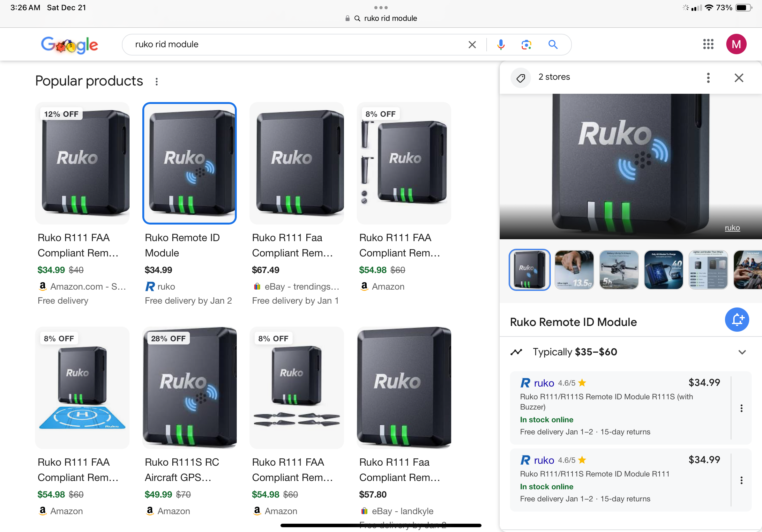Image resolution: width=762 pixels, height=532 pixels.
Task: Open the Google holiday doodle logo
Action: pos(69,45)
